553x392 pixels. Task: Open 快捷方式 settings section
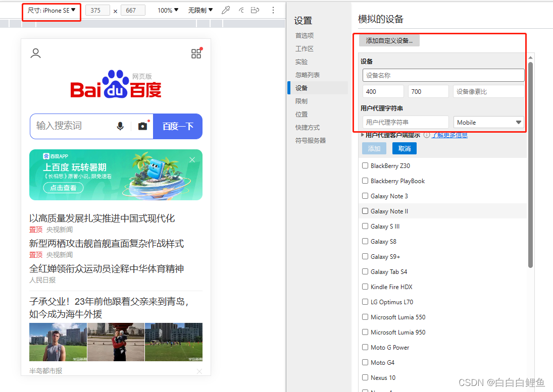click(x=308, y=127)
